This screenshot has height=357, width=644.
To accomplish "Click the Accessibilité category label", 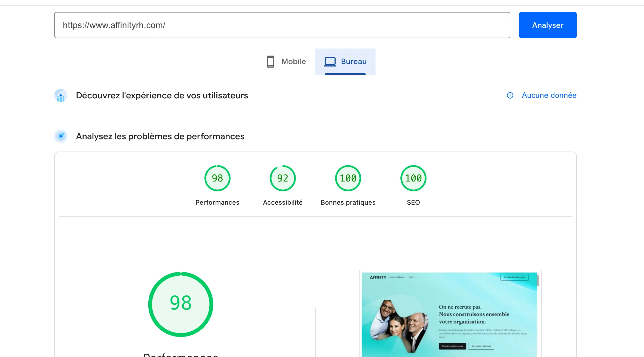I will [283, 202].
